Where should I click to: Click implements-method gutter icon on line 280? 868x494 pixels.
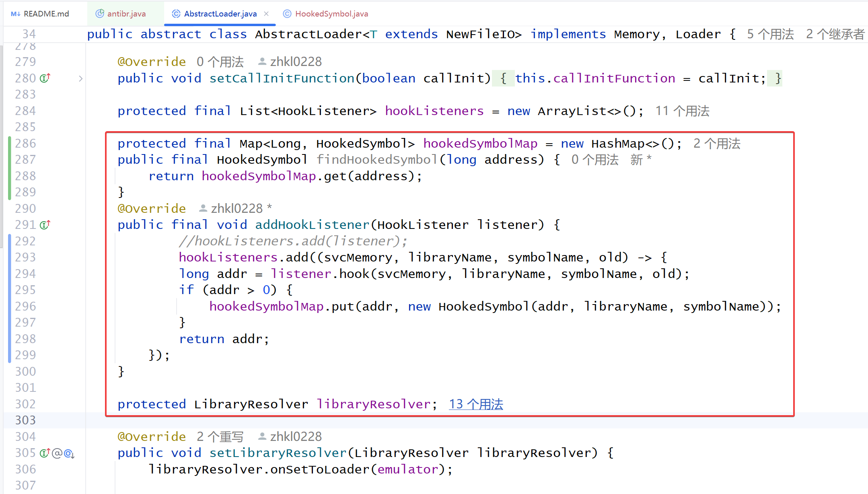[45, 78]
